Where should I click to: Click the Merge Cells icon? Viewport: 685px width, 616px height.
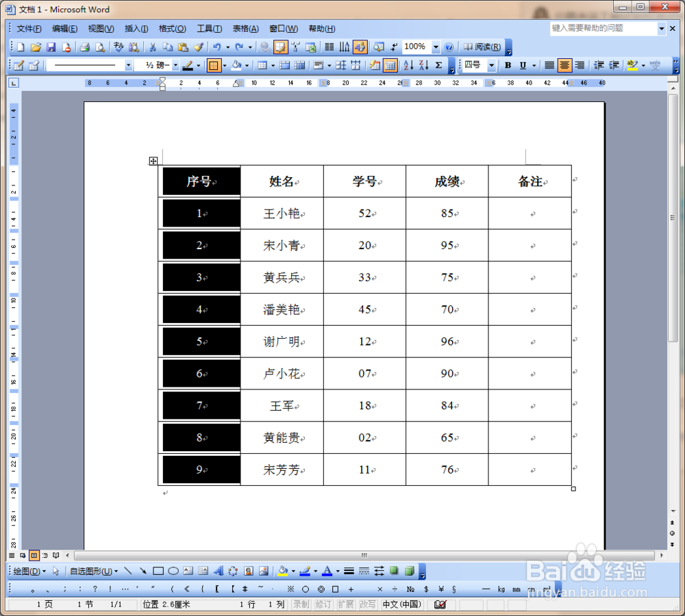[x=285, y=65]
